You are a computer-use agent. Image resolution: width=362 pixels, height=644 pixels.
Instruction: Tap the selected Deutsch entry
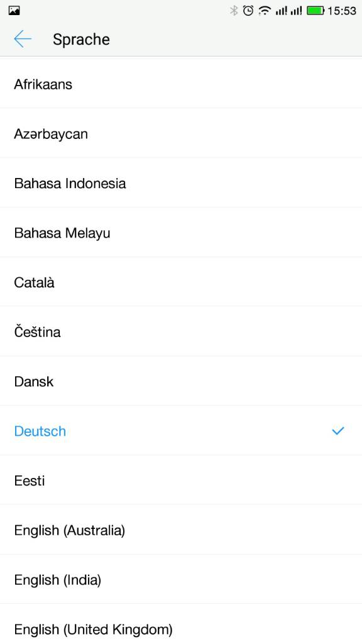(x=181, y=431)
